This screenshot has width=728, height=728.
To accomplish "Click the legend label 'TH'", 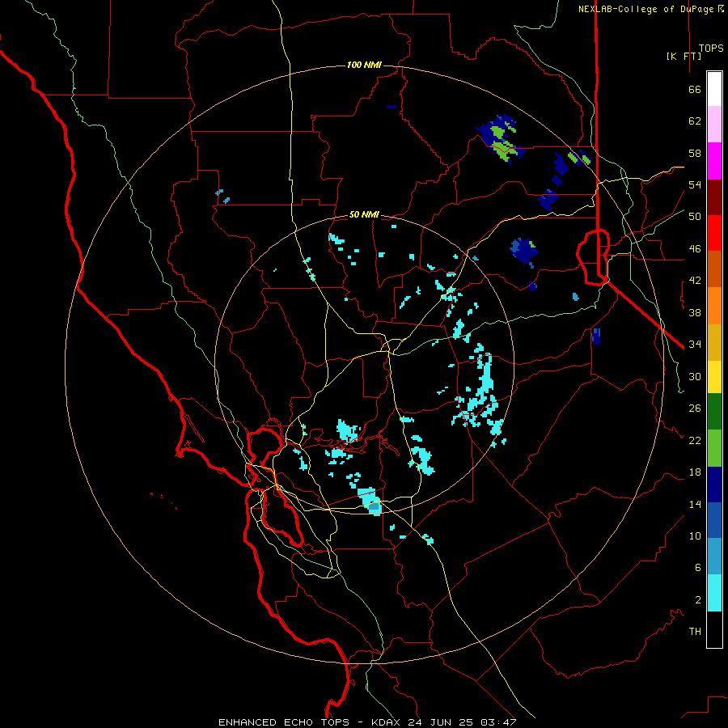I will coord(695,632).
